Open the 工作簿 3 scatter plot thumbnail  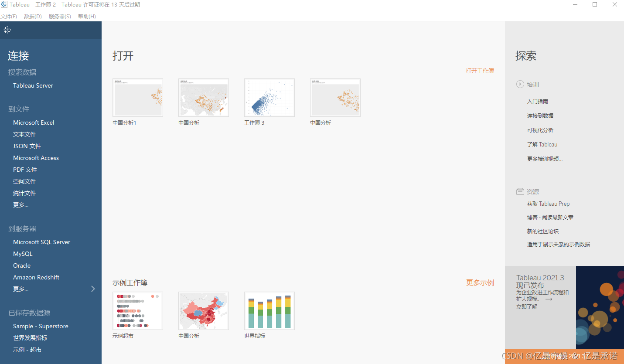click(x=269, y=98)
